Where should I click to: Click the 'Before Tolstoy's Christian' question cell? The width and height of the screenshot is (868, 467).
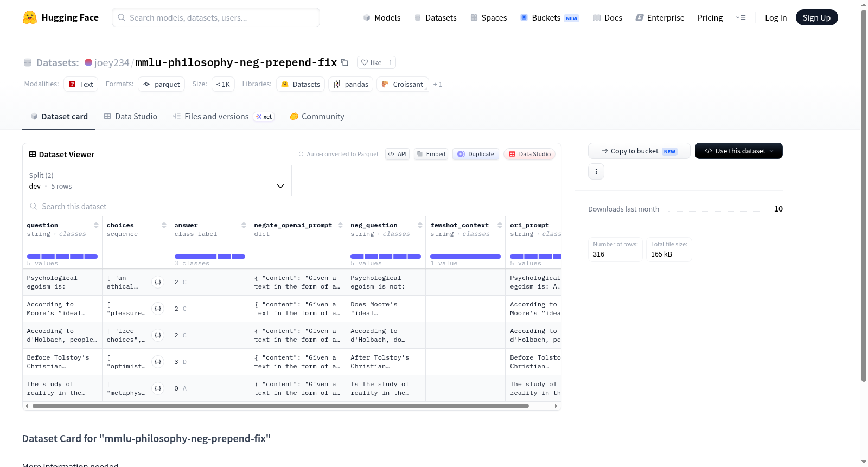click(x=62, y=362)
